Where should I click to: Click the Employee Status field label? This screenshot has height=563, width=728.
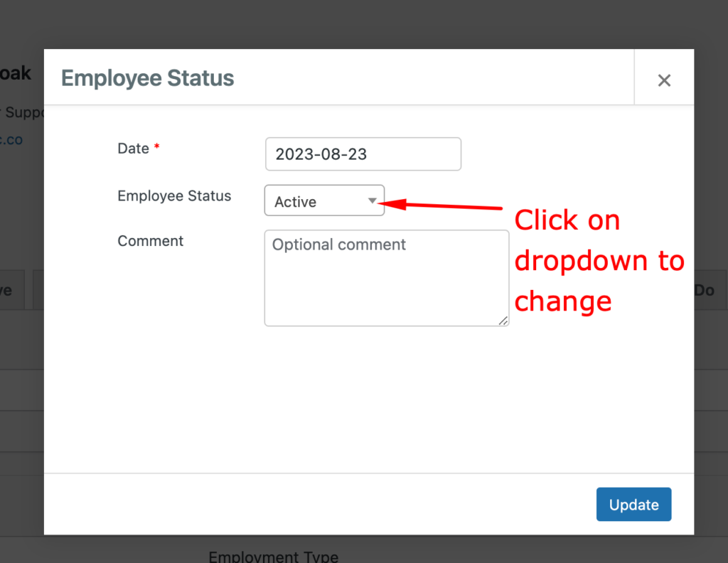click(x=174, y=195)
